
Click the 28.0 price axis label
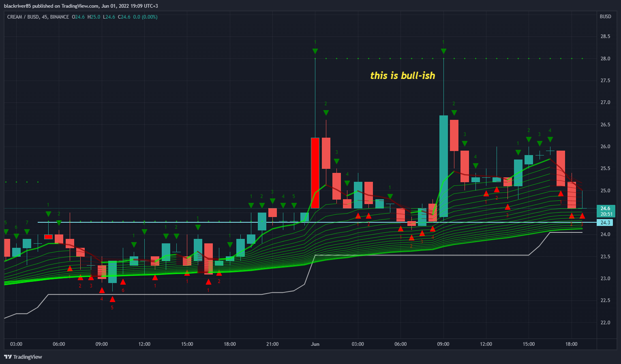(605, 59)
